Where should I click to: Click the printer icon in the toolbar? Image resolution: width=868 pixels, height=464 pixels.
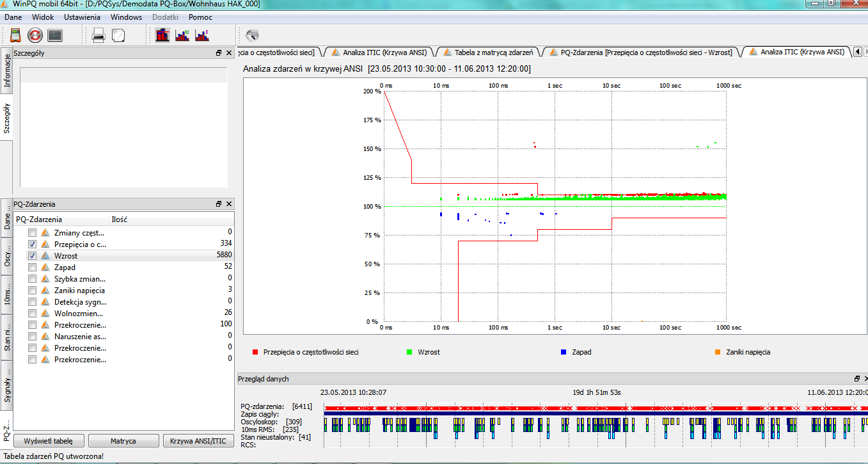pos(99,35)
